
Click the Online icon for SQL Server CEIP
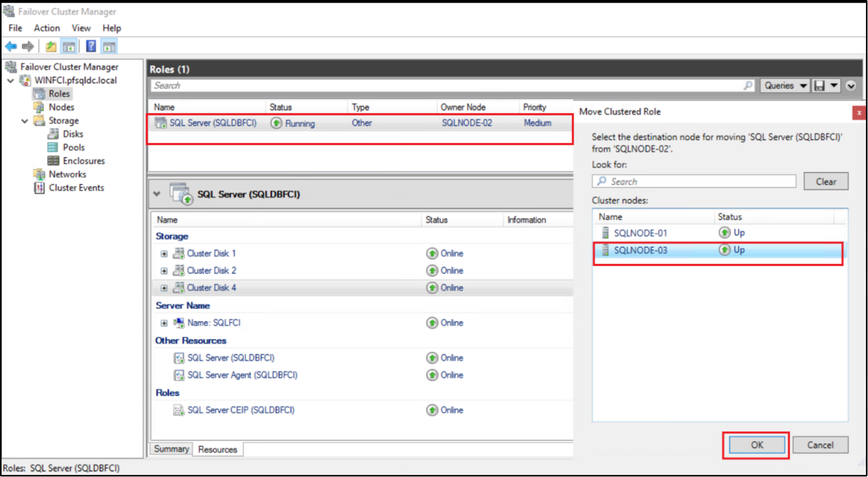click(432, 410)
